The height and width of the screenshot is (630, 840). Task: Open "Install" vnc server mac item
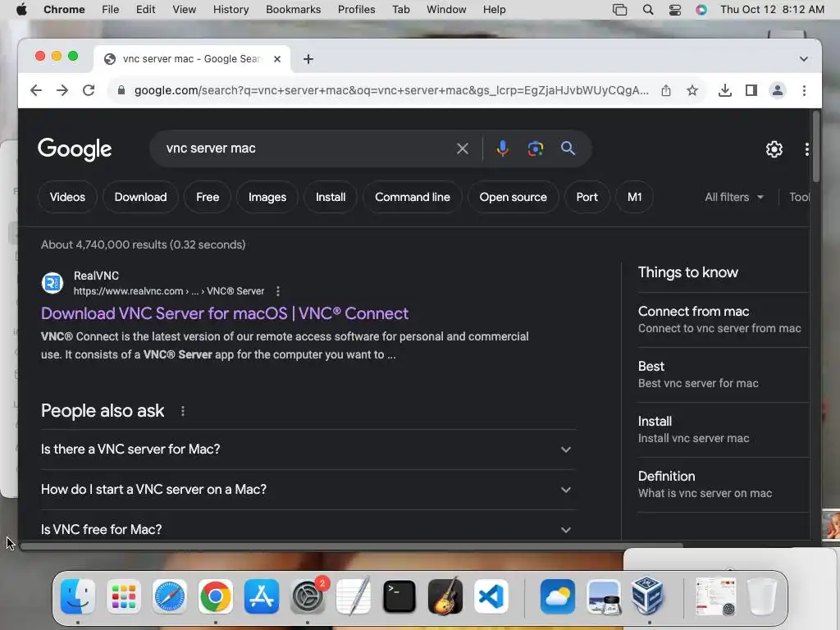click(x=723, y=430)
